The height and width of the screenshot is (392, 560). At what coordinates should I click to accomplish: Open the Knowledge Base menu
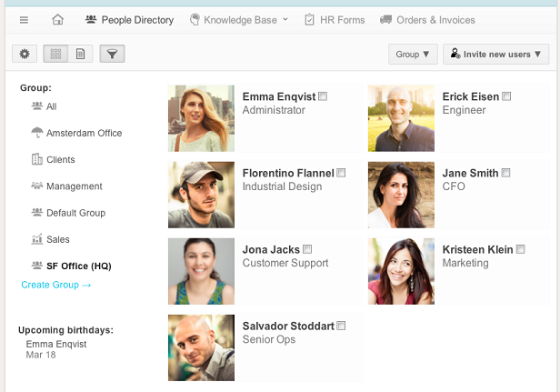click(x=238, y=20)
